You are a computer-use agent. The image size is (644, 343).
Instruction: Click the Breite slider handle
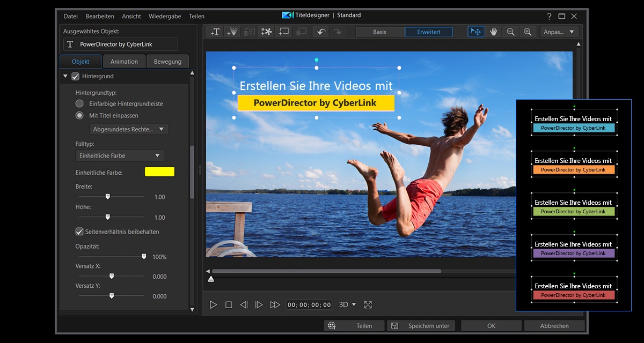click(x=107, y=197)
